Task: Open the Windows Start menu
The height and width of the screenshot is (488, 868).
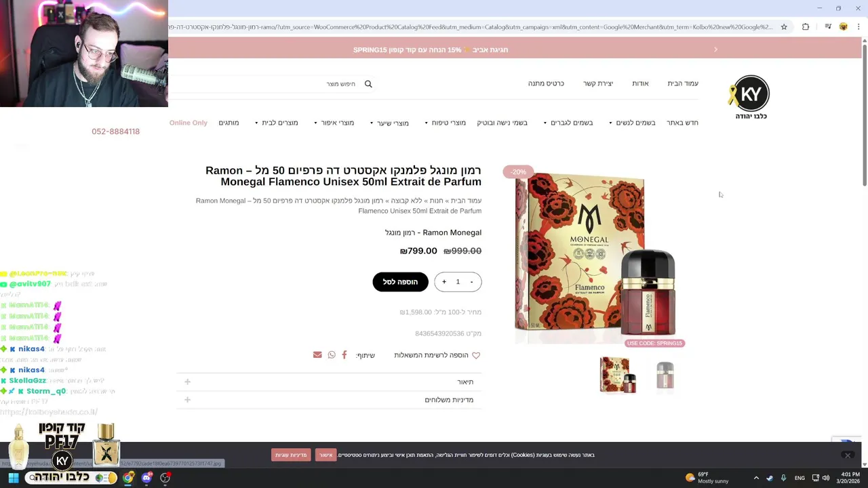Action: tap(13, 478)
